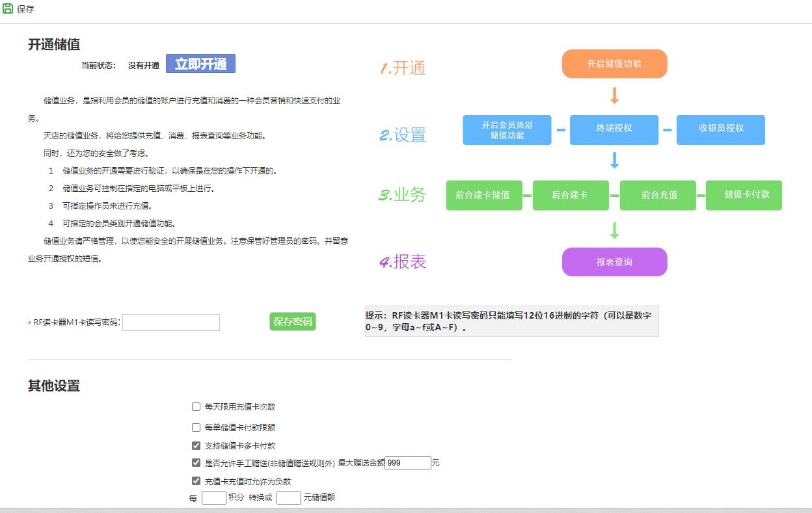Select the 后台建卡 flowchart node

point(571,195)
